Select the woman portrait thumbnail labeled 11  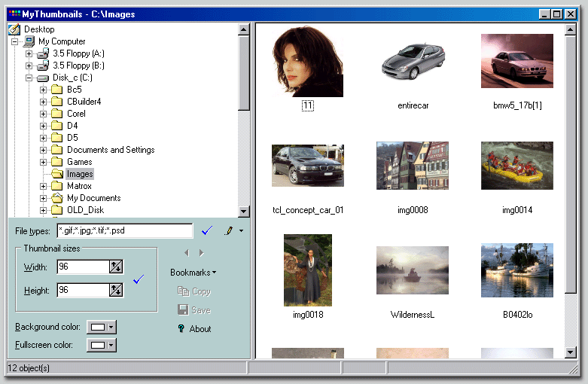tap(307, 62)
